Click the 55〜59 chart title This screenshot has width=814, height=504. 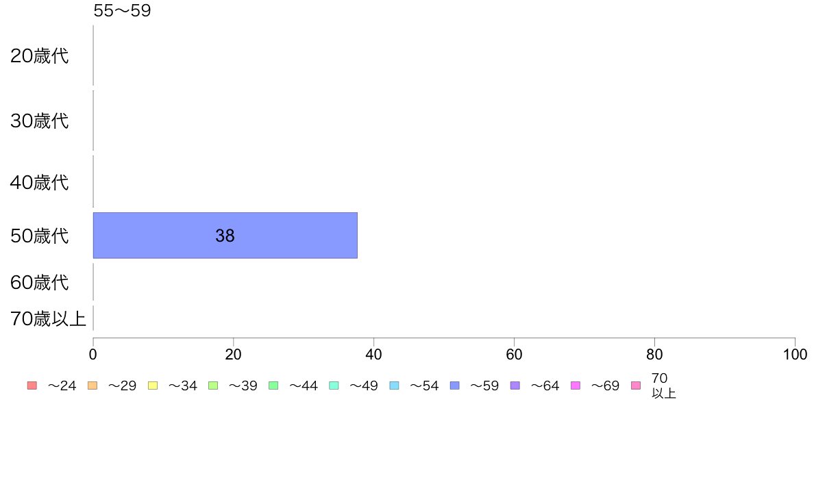tap(122, 10)
